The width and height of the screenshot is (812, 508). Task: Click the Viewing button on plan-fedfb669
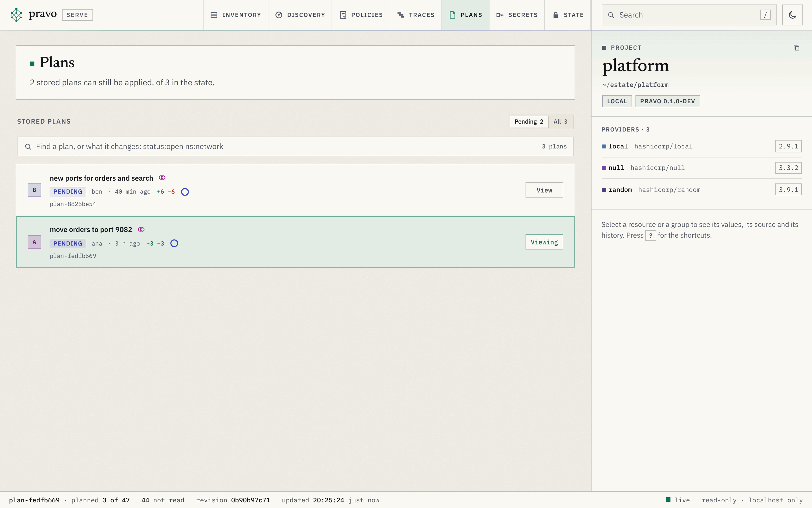tap(544, 242)
